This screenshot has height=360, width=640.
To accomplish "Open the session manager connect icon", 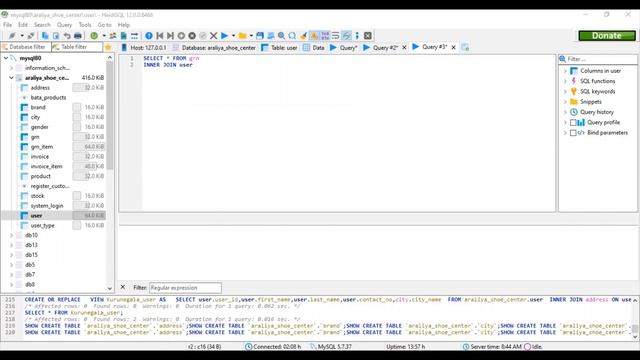I will coord(12,36).
